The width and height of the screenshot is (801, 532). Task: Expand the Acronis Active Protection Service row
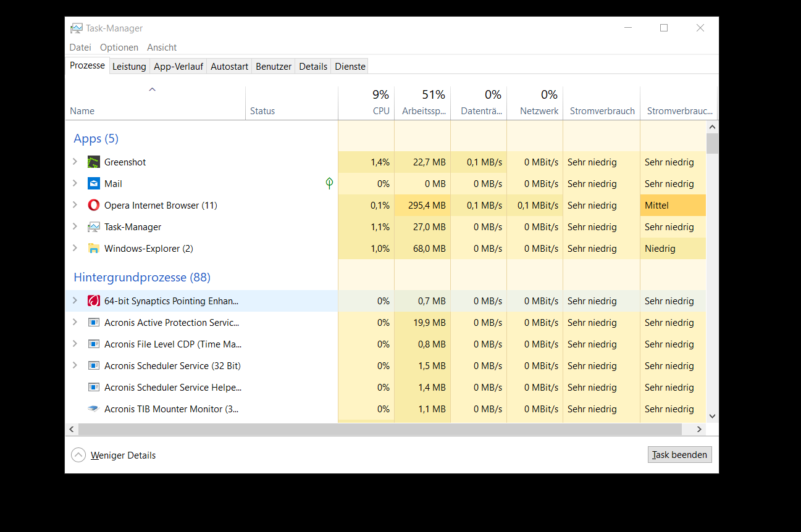[75, 322]
